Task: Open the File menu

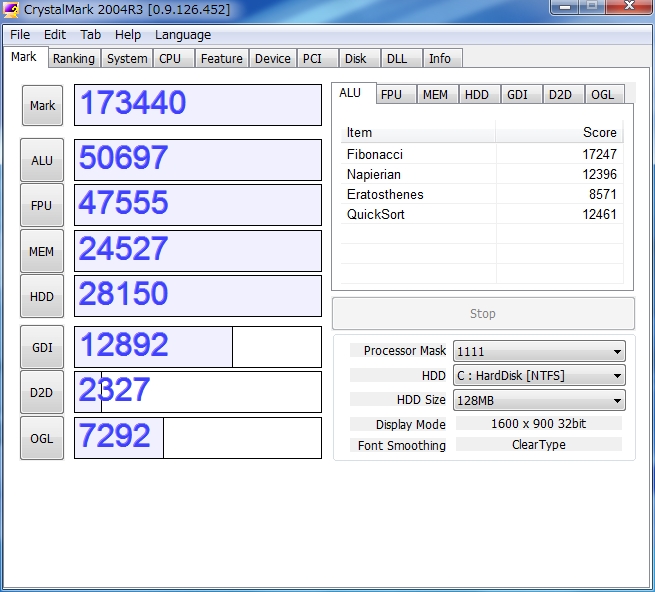Action: (20, 35)
